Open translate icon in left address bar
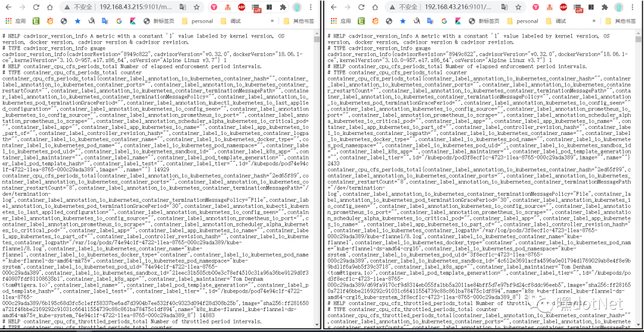Image resolution: width=644 pixels, height=332 pixels. click(x=183, y=7)
